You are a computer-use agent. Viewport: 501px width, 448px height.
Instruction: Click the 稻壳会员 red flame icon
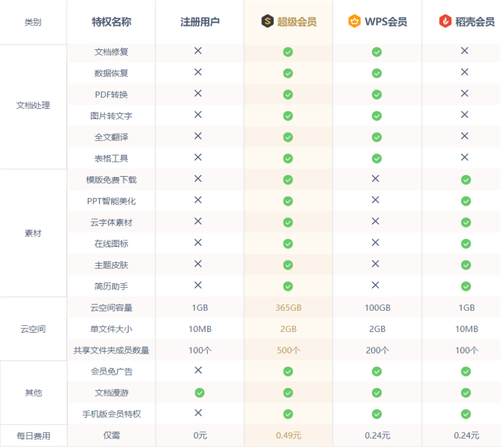coord(445,21)
